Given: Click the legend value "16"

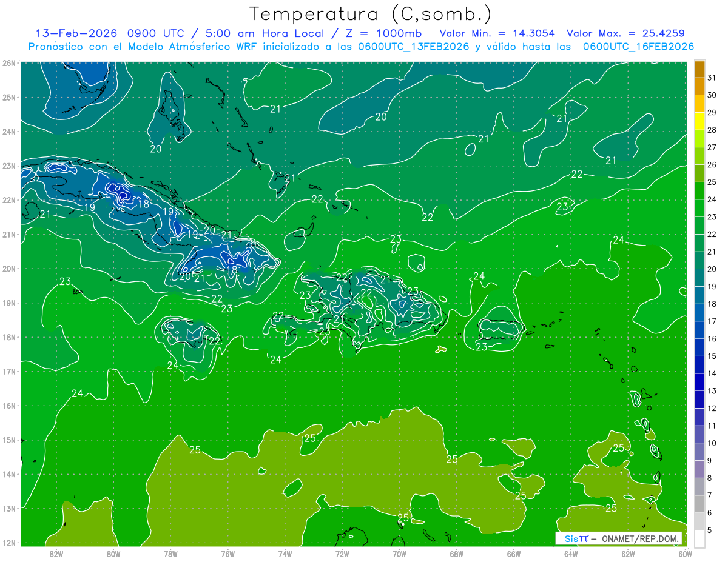Looking at the screenshot, I should click(x=712, y=338).
